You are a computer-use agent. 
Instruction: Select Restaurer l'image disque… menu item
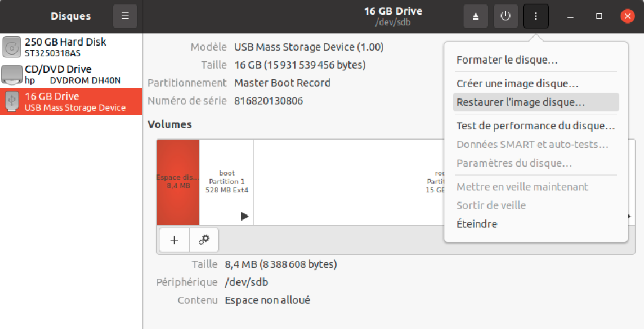coord(520,102)
